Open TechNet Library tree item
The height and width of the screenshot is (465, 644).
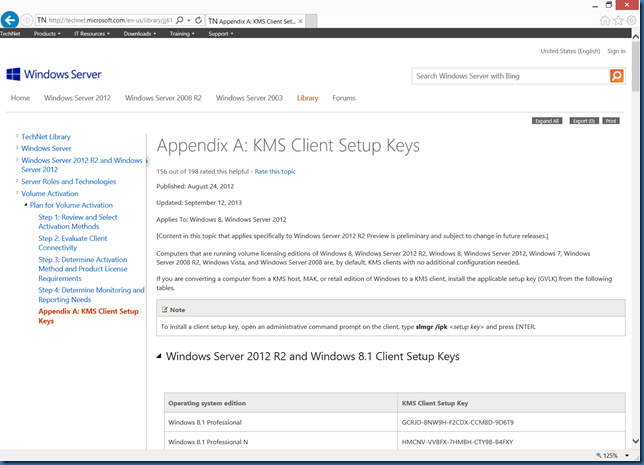[46, 136]
